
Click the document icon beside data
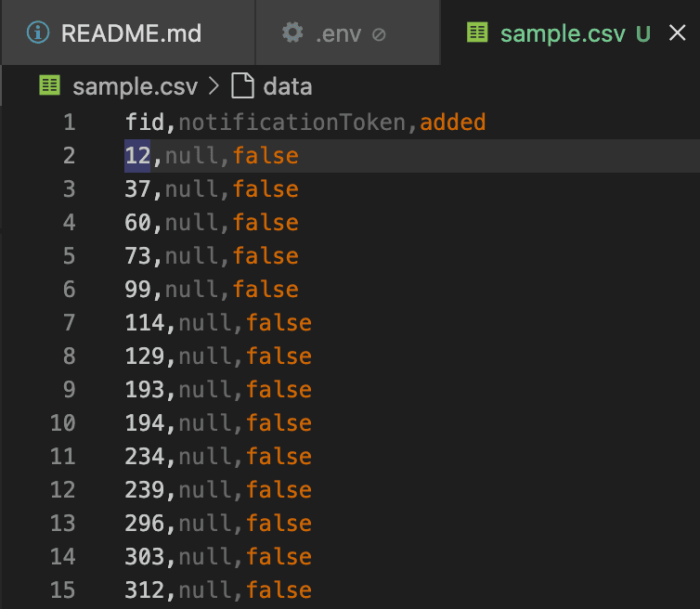pyautogui.click(x=242, y=85)
